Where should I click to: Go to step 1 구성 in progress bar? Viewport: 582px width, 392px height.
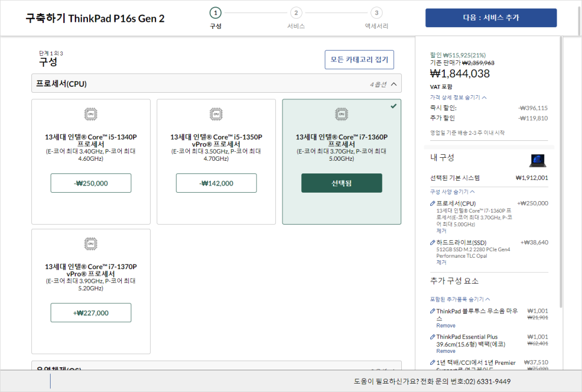coord(215,18)
